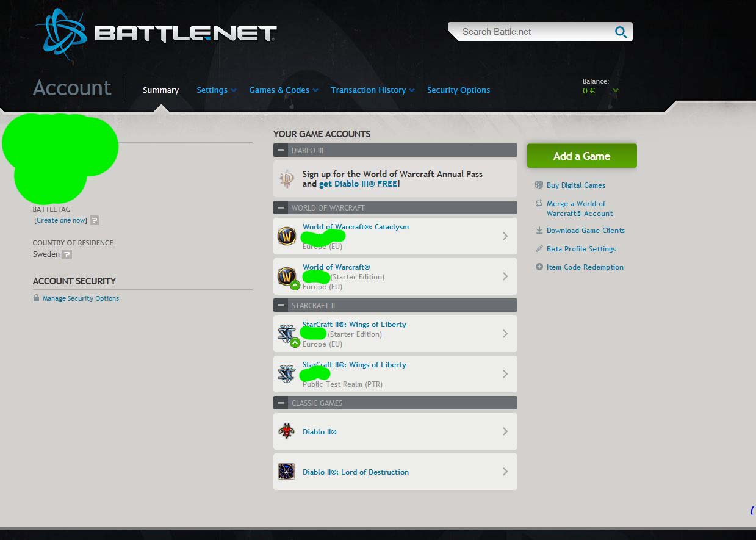Open Security Options
This screenshot has width=756, height=540.
[x=458, y=90]
